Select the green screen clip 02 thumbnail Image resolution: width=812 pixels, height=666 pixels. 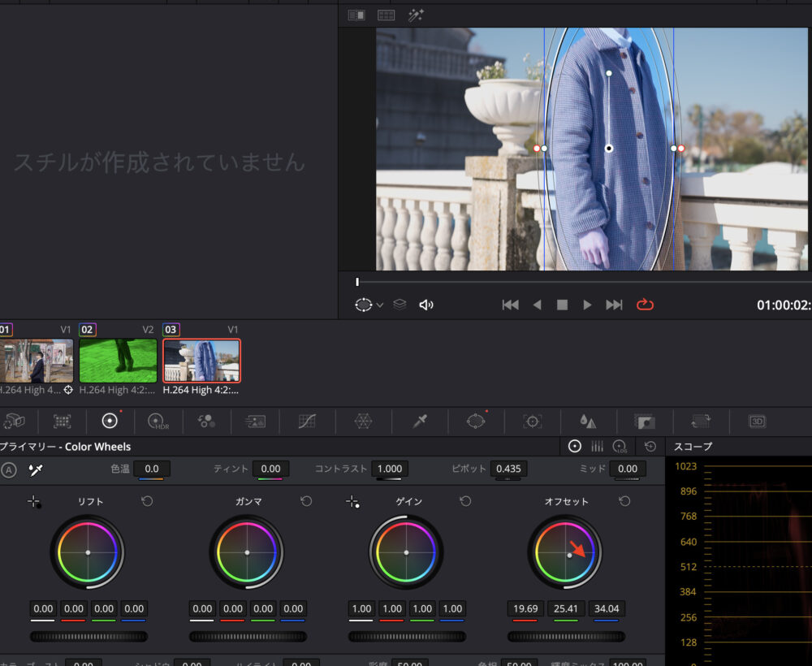(x=118, y=361)
